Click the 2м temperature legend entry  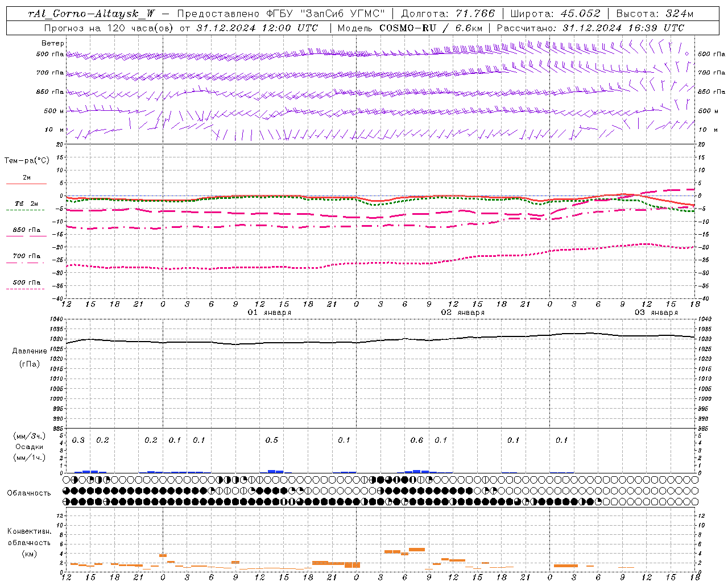click(27, 177)
